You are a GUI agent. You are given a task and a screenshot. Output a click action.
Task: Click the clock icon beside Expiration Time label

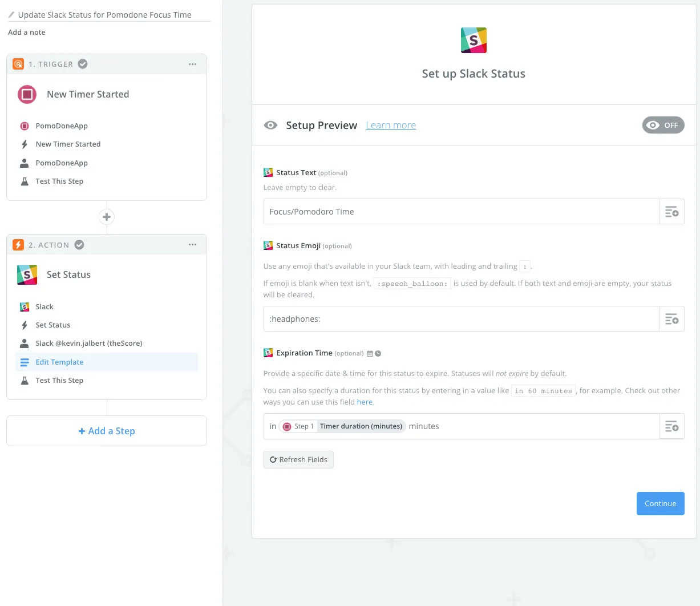378,354
